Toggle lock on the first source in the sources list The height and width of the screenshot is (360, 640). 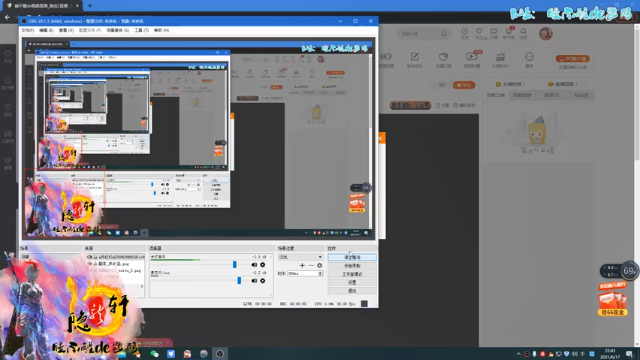(95, 257)
